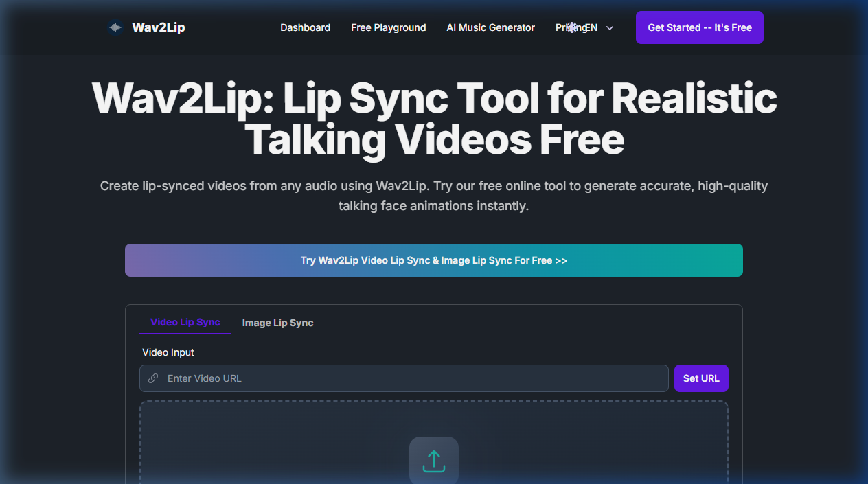Click the Get Started -- It's Free button
This screenshot has width=868, height=484.
pyautogui.click(x=699, y=27)
